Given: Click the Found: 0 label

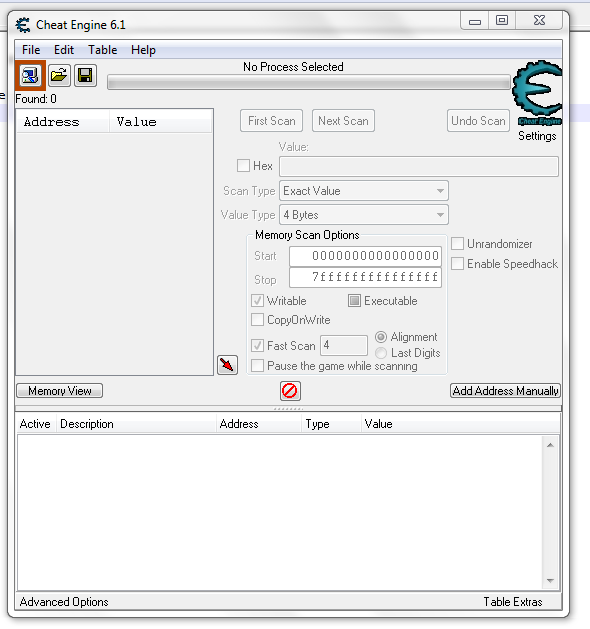Looking at the screenshot, I should 36,99.
